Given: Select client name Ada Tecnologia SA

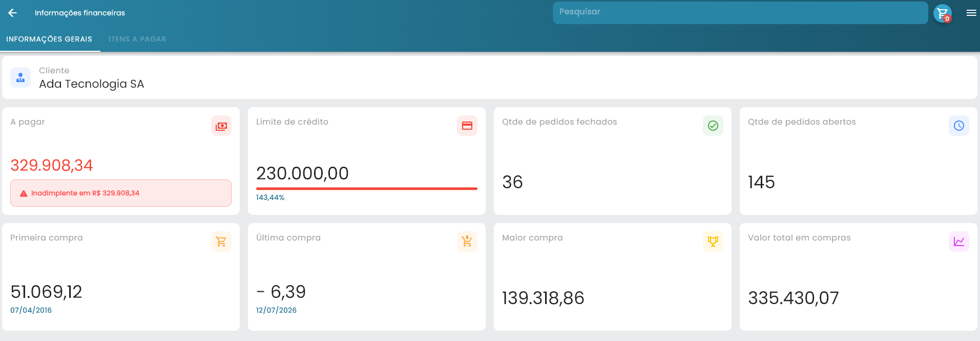Looking at the screenshot, I should point(92,84).
